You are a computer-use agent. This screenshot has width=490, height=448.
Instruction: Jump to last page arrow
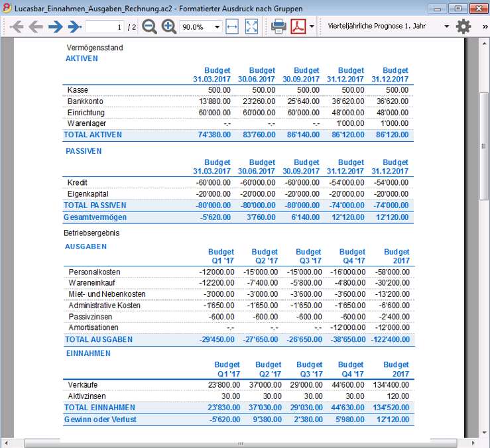[74, 27]
